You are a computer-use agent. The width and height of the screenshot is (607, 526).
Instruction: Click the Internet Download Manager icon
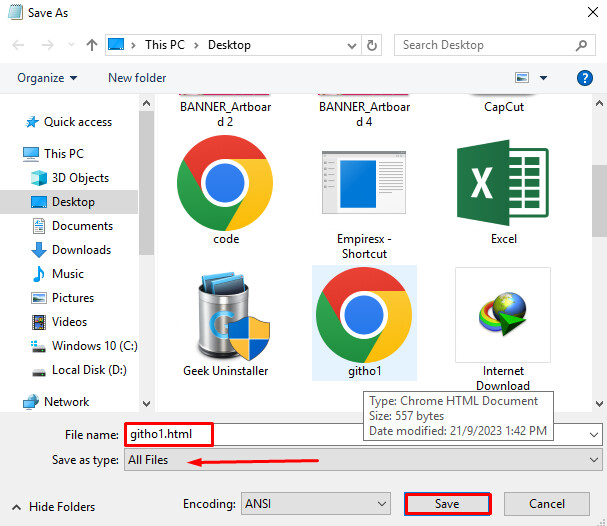tap(502, 315)
